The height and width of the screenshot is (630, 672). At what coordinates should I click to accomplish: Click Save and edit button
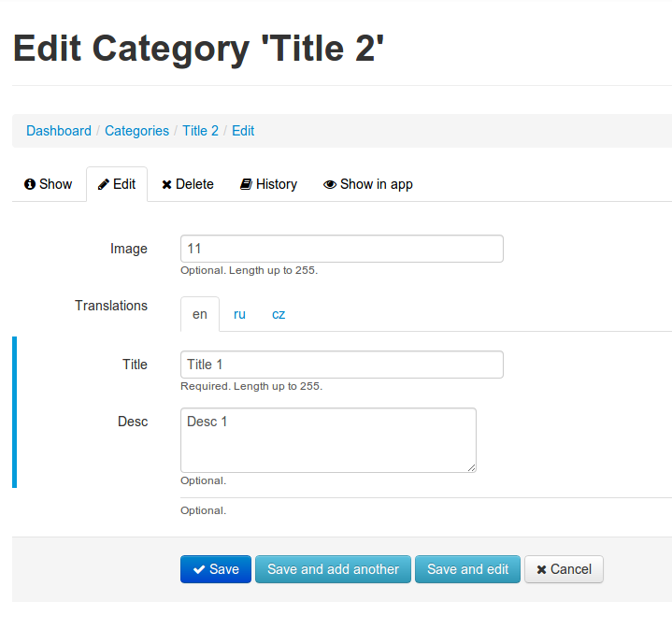467,569
